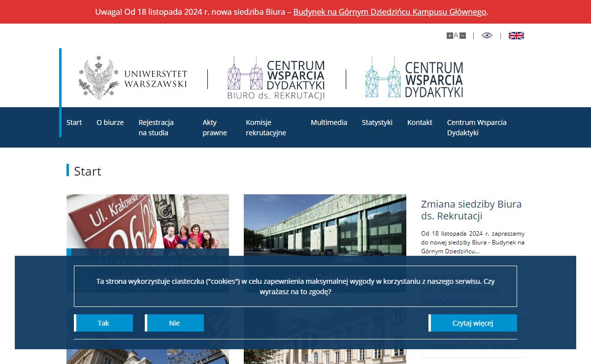Open the green glass library building photo
The height and width of the screenshot is (364, 591).
coord(325,225)
